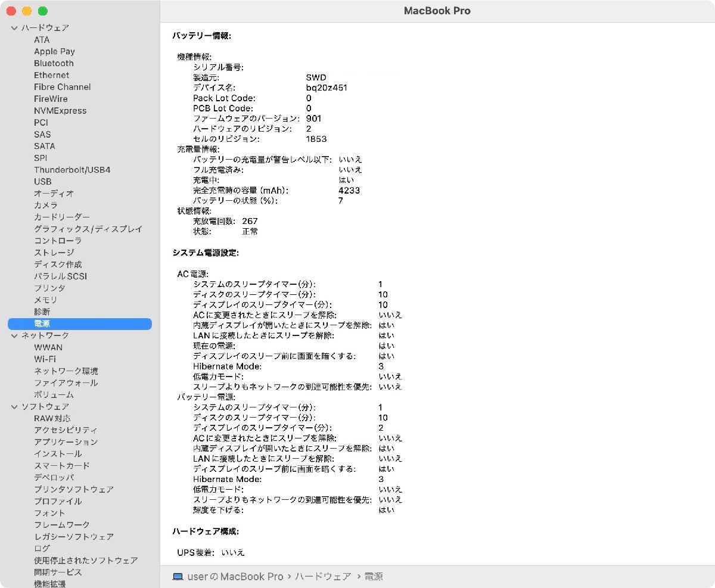The image size is (715, 588).
Task: Collapse the ソフトウェア section chevron
Action: (14, 407)
